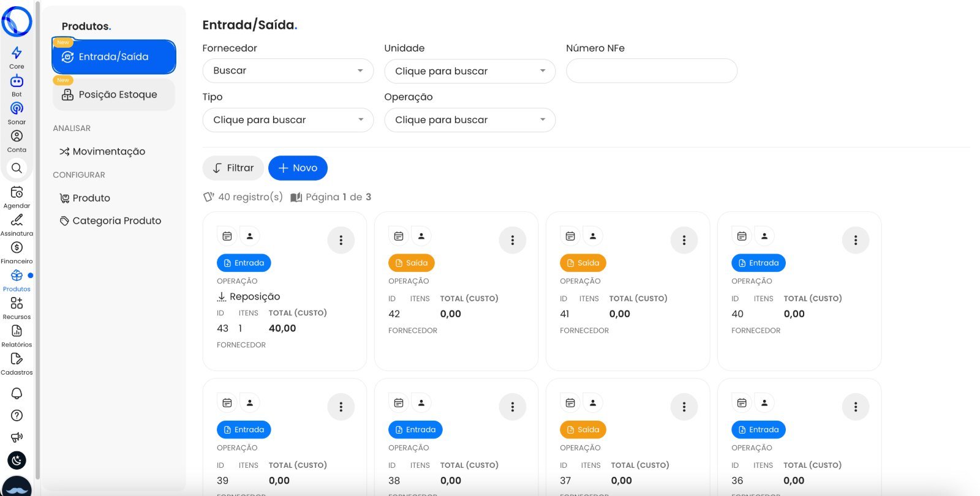This screenshot has width=980, height=496.
Task: Click the person icon on record 42 card
Action: pyautogui.click(x=421, y=236)
